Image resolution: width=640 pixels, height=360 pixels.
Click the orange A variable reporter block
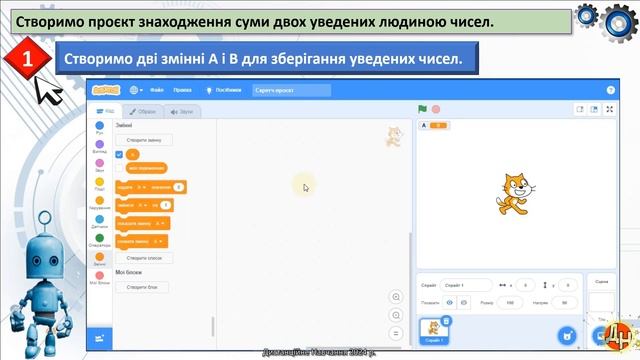point(133,154)
